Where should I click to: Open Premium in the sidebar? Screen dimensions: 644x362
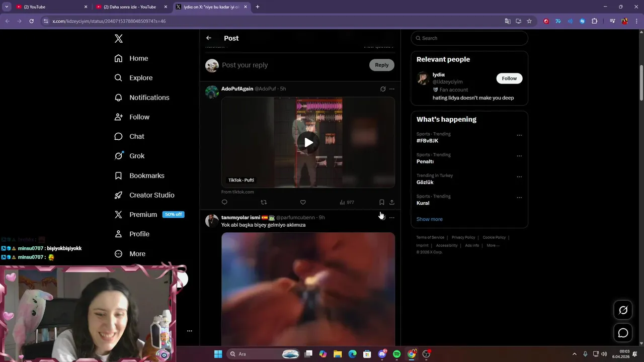coord(149,215)
